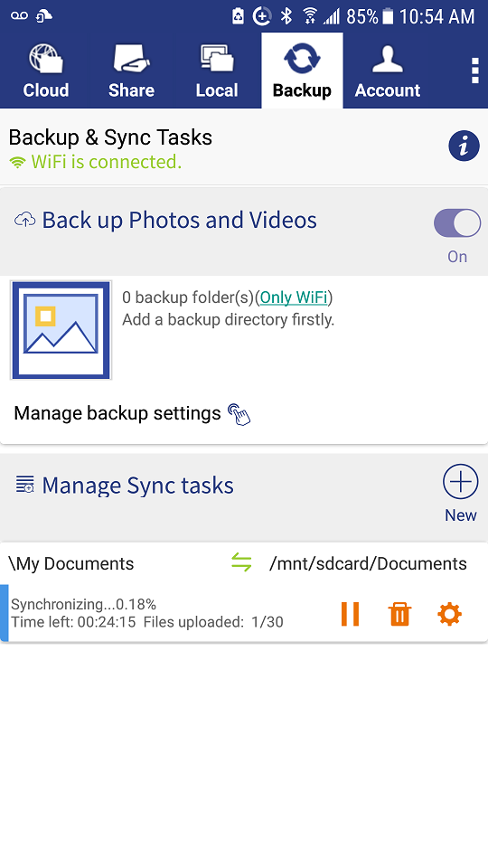Screen dimensions: 488x868
Task: Click the Only WiFi link
Action: click(x=293, y=297)
